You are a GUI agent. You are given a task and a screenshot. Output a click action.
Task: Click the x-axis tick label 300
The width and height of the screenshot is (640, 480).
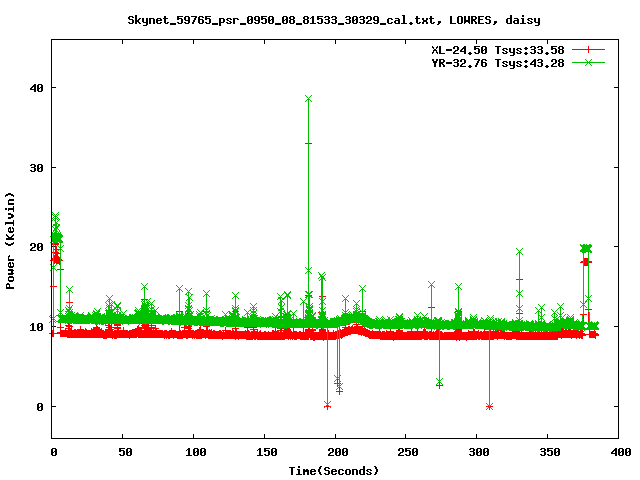[479, 452]
